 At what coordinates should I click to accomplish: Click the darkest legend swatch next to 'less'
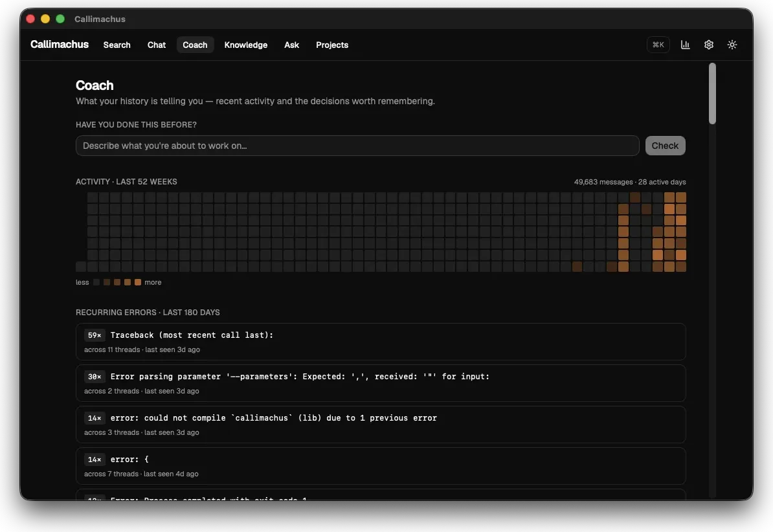tap(96, 283)
